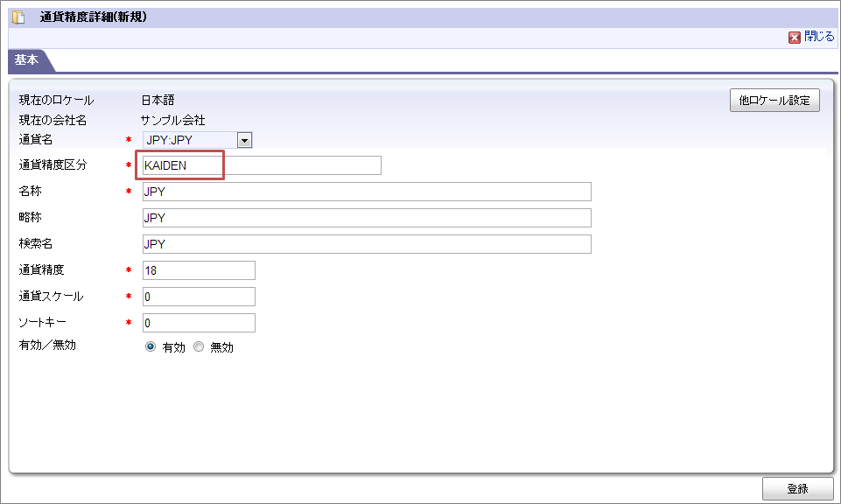Click the 閉じる link
Viewport: 841px width, 504px height.
coord(819,37)
